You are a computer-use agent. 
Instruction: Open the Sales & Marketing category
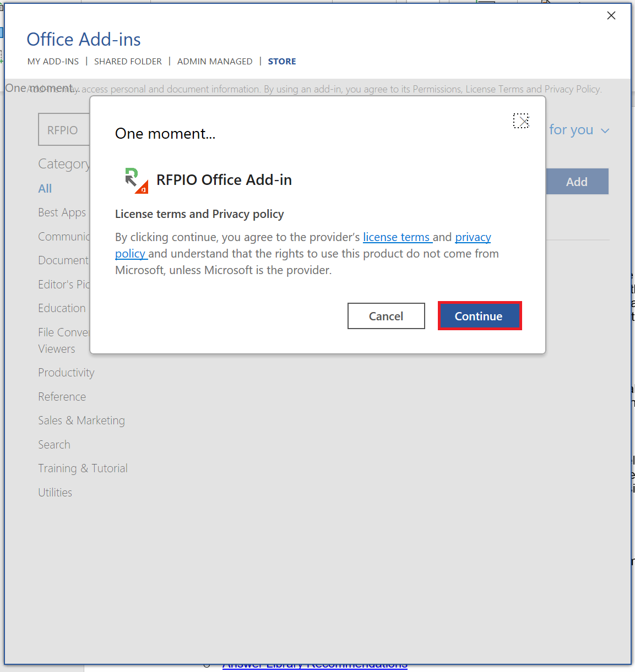(82, 420)
